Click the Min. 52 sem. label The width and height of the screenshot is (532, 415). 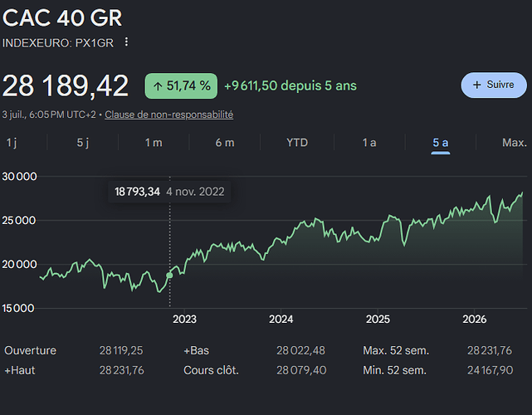coord(394,370)
